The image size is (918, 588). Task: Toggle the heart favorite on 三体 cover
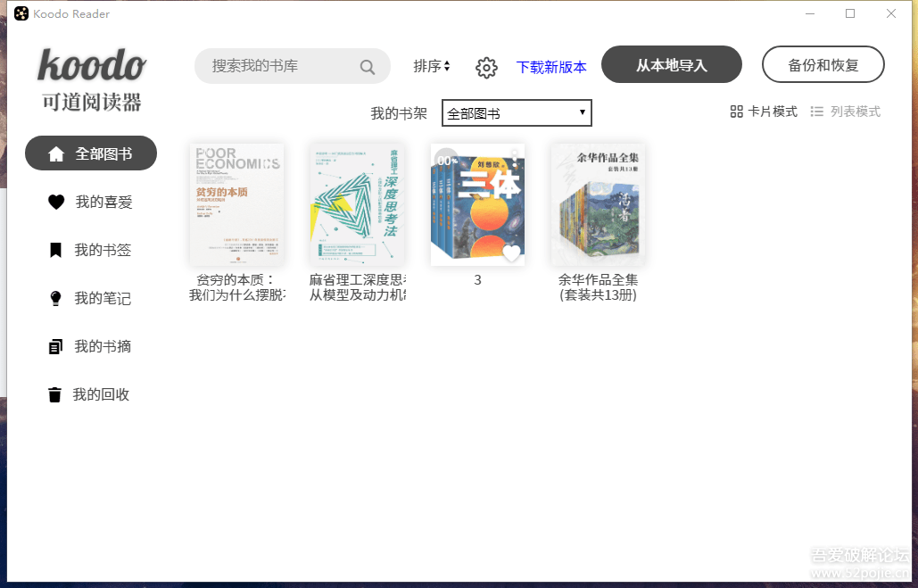[x=511, y=253]
